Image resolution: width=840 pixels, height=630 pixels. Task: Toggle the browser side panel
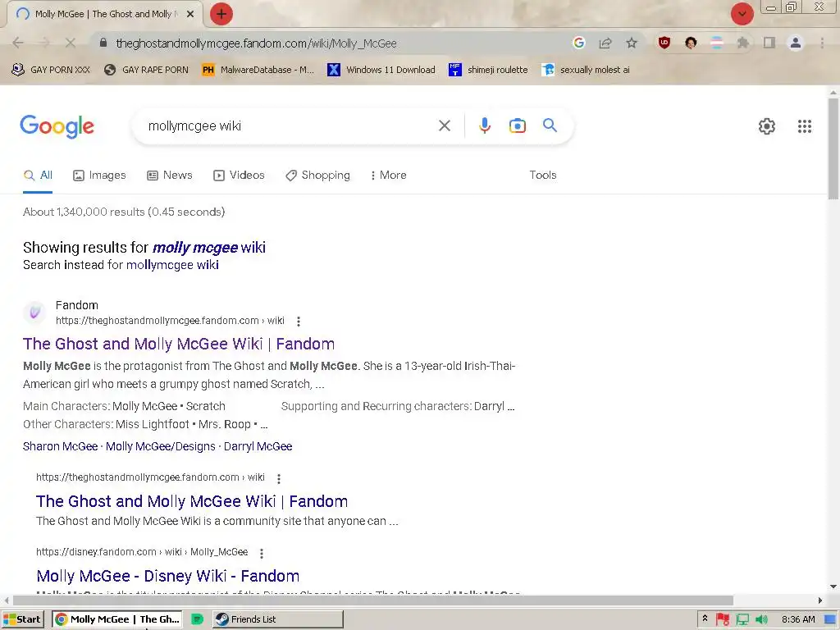coord(769,43)
